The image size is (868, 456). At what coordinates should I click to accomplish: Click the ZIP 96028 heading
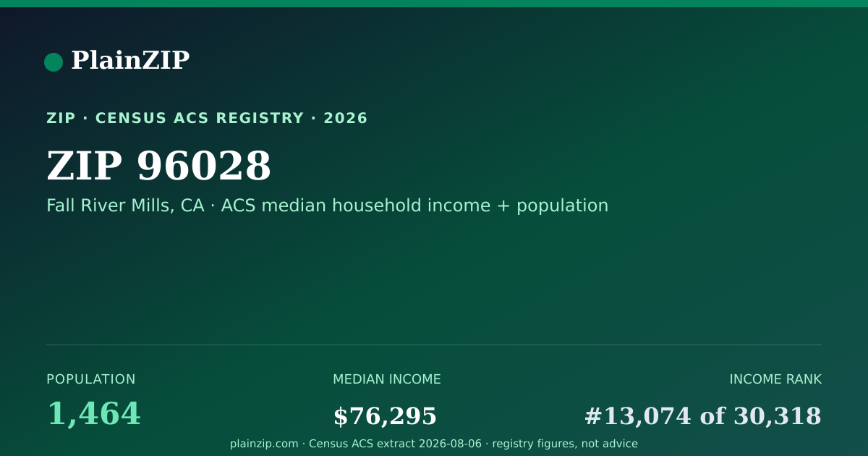pos(158,166)
